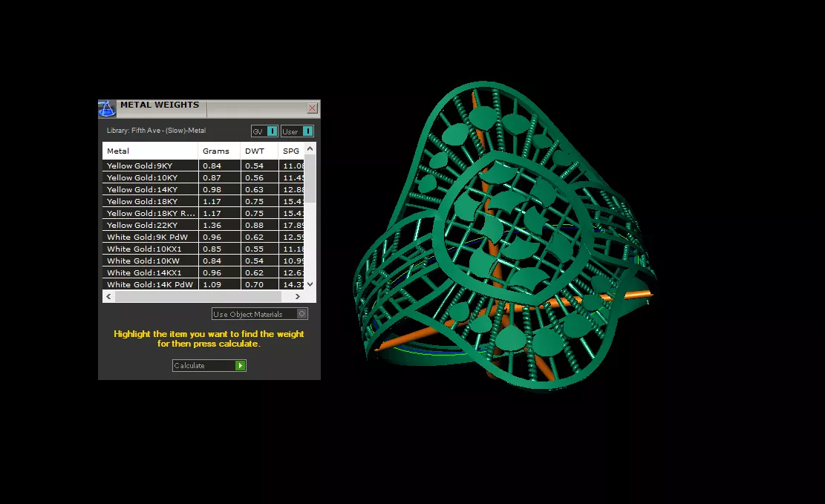Click the Metal Weights dialog logo icon
The width and height of the screenshot is (825, 504).
point(107,108)
